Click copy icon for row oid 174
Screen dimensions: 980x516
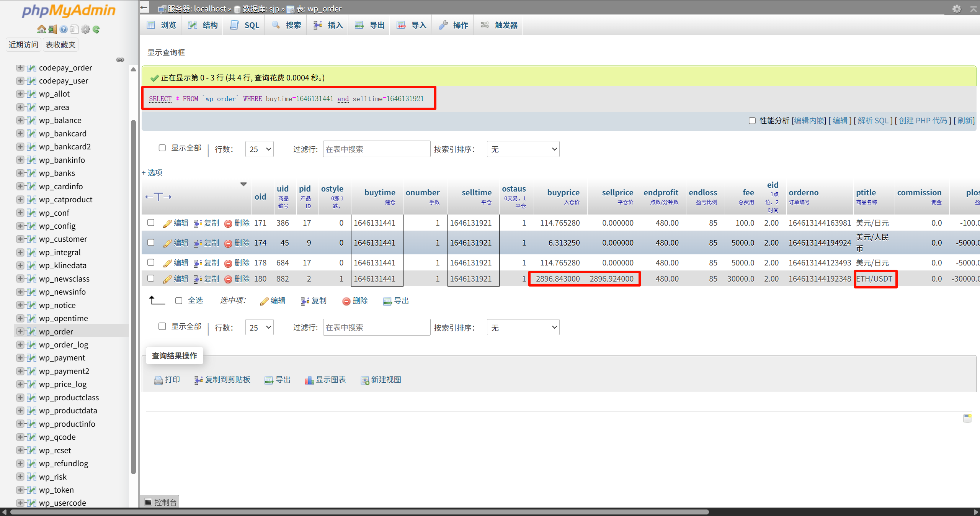click(198, 243)
